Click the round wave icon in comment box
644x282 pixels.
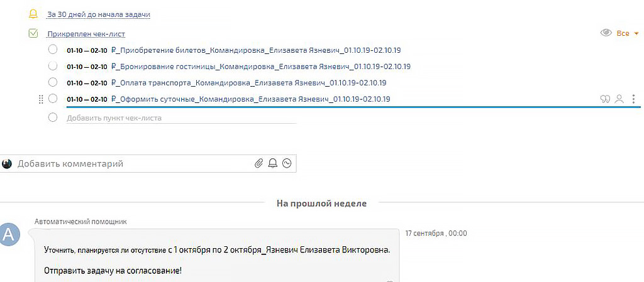click(x=287, y=163)
